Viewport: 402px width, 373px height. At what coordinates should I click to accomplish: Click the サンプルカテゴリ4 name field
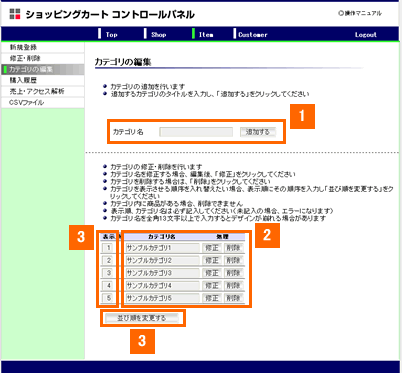162,285
